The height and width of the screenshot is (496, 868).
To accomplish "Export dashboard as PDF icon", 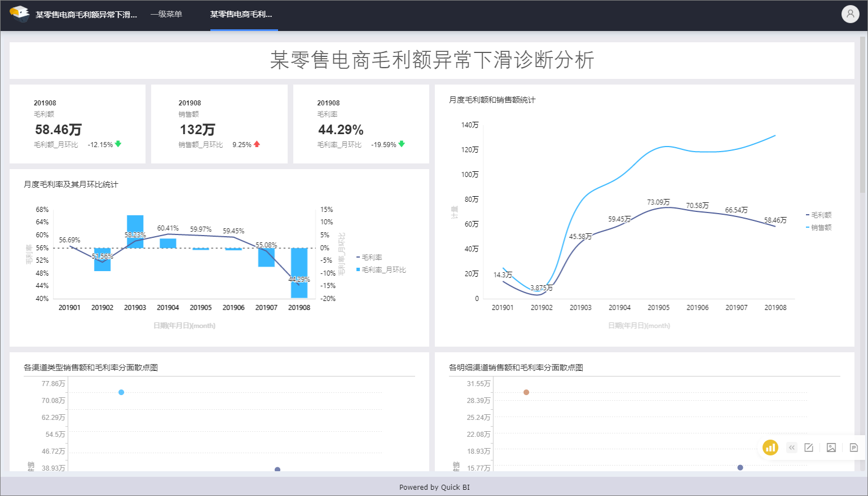I will click(x=853, y=448).
